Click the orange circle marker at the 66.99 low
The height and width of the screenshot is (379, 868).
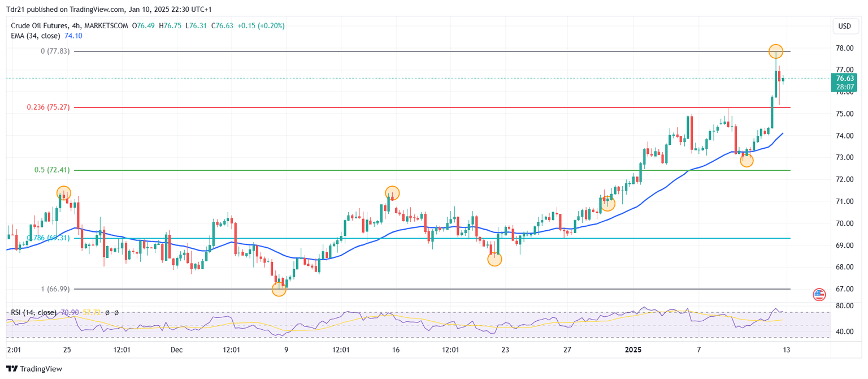pyautogui.click(x=279, y=289)
